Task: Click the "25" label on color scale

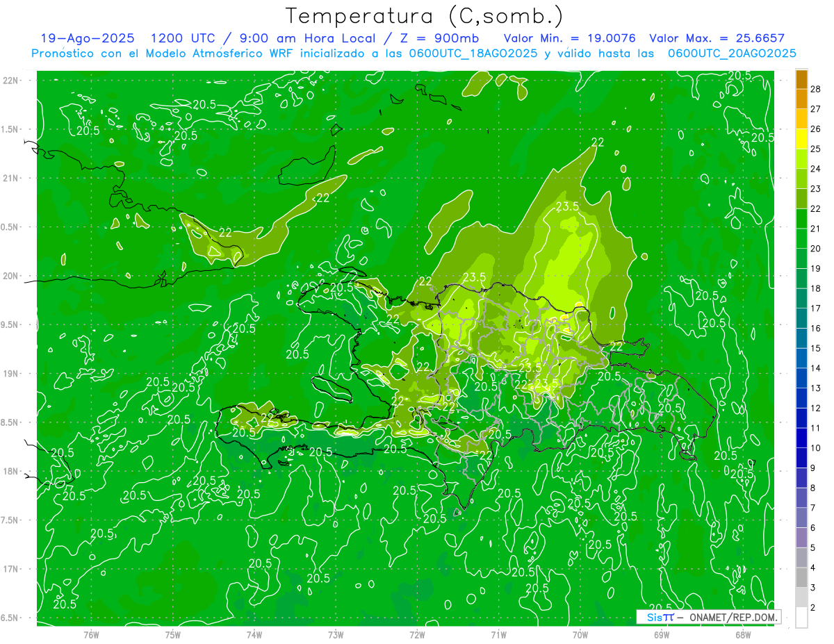Action: tap(817, 149)
